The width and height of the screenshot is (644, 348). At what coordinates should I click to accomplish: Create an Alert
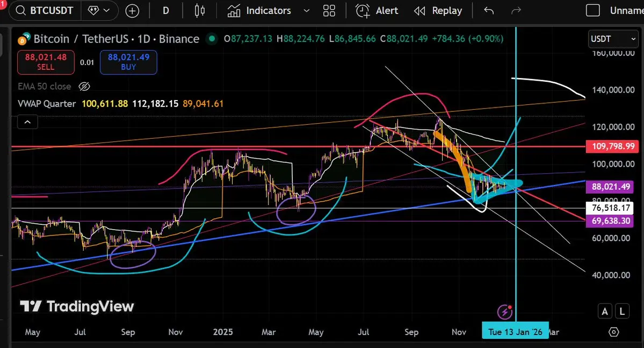coord(377,11)
